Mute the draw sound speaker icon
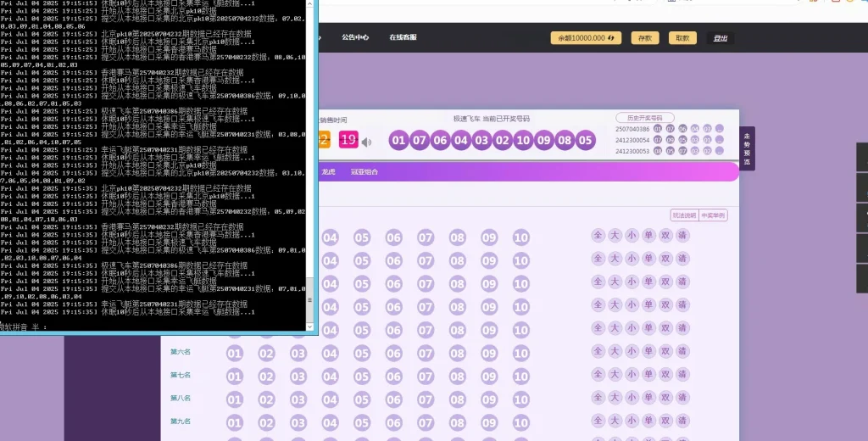This screenshot has height=441, width=868. pyautogui.click(x=367, y=142)
